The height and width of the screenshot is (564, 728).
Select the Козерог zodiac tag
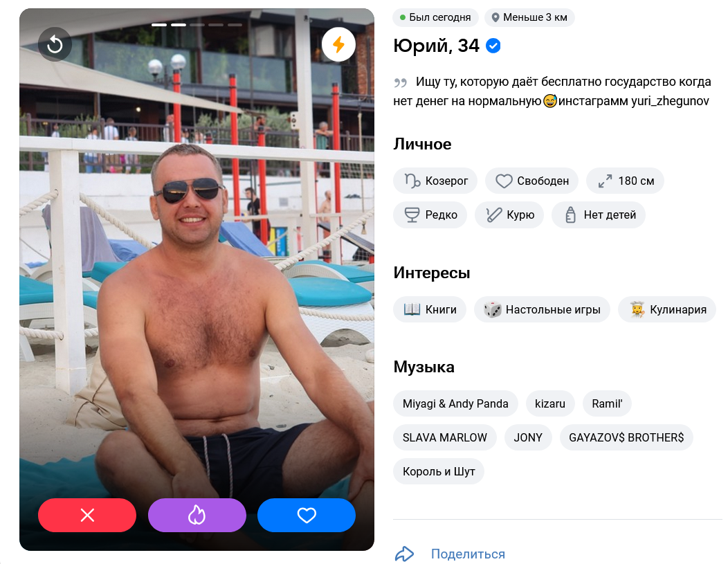click(435, 181)
